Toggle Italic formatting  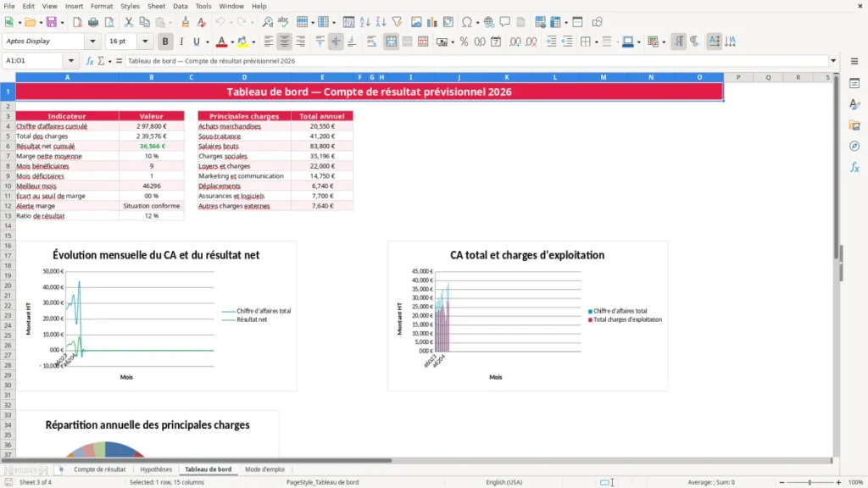[181, 42]
